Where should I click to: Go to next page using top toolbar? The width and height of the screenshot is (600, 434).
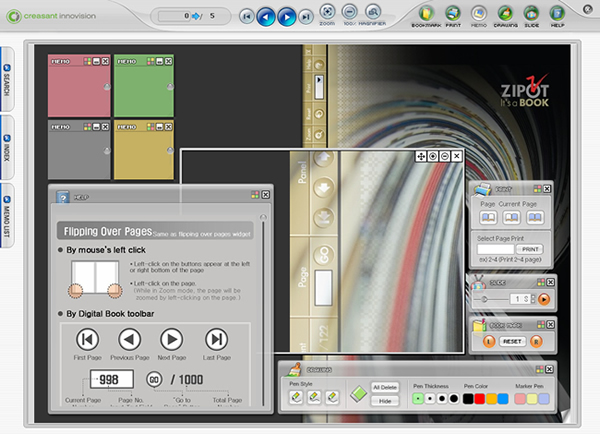(x=287, y=17)
